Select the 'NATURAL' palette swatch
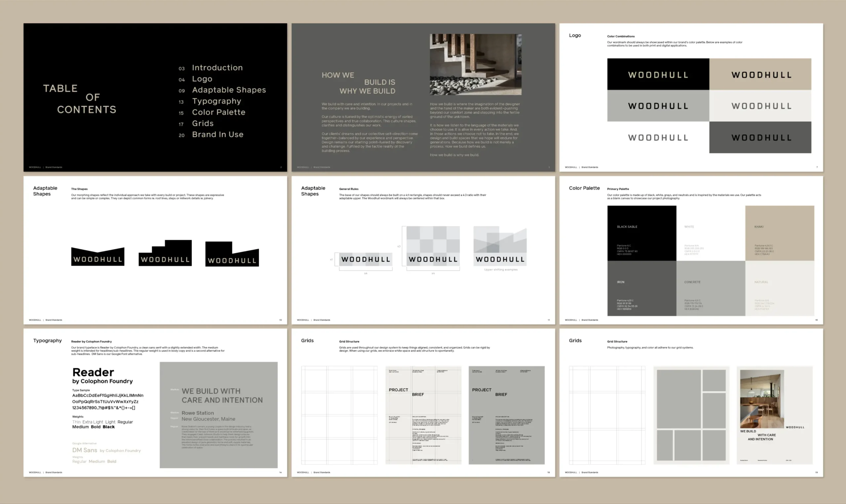This screenshot has width=846, height=504. pyautogui.click(x=780, y=288)
